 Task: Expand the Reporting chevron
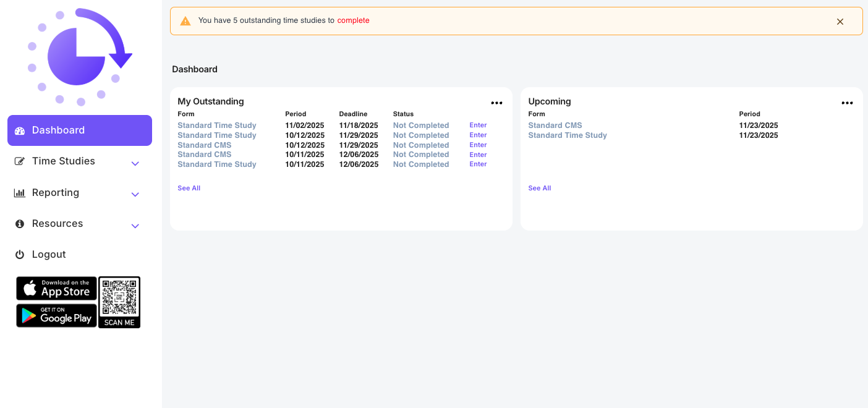135,195
